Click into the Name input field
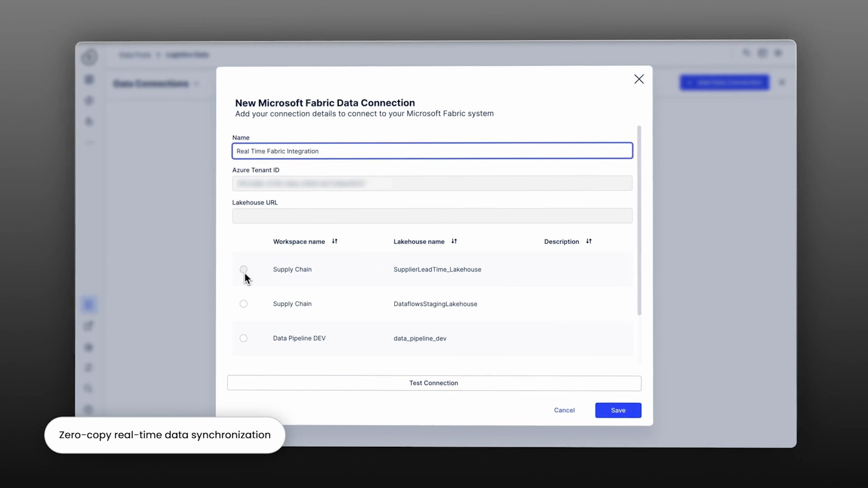Image resolution: width=868 pixels, height=488 pixels. (x=432, y=151)
